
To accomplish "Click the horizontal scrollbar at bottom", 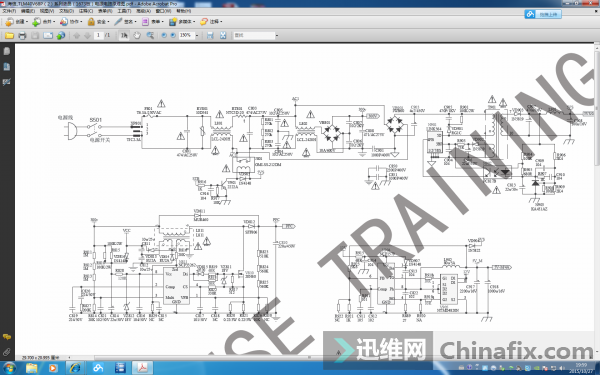I will click(x=309, y=357).
